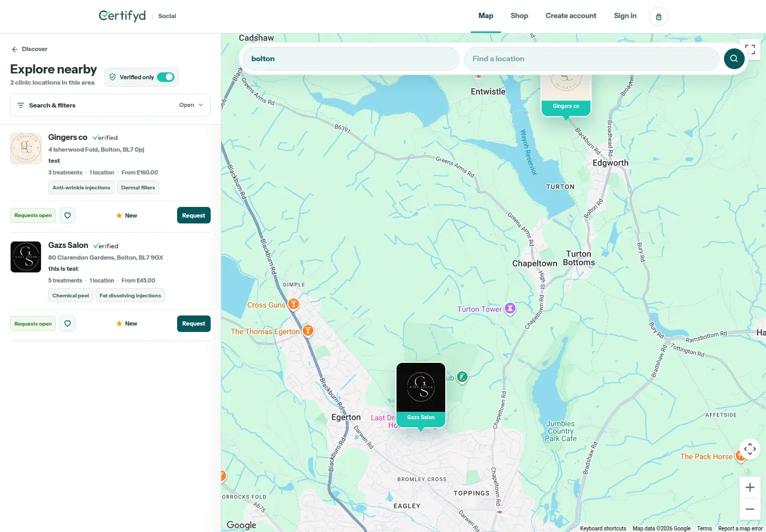Toggle the Verified only switch
The image size is (766, 532).
[x=165, y=77]
